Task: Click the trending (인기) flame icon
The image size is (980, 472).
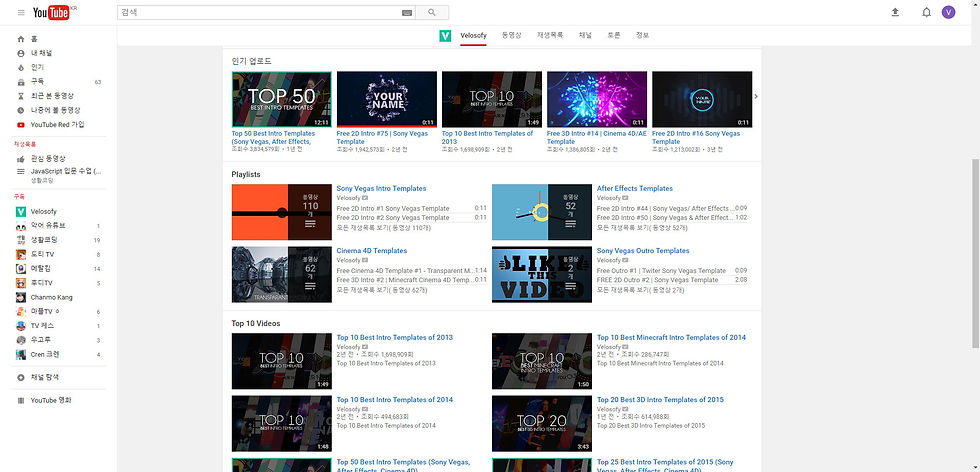Action: tap(21, 68)
